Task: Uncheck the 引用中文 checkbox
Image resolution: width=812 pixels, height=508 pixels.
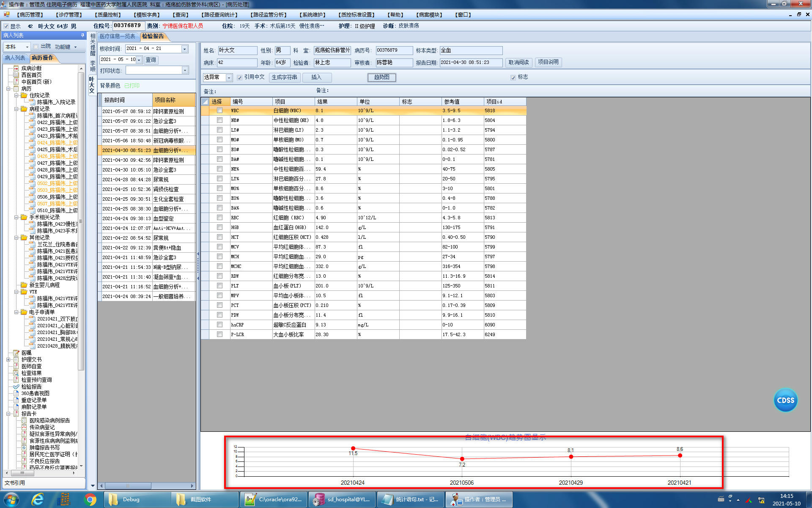Action: 239,77
